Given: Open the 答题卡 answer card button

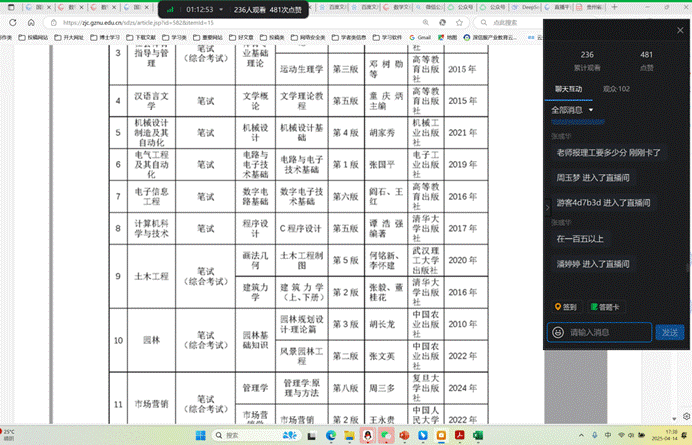Looking at the screenshot, I should 605,307.
